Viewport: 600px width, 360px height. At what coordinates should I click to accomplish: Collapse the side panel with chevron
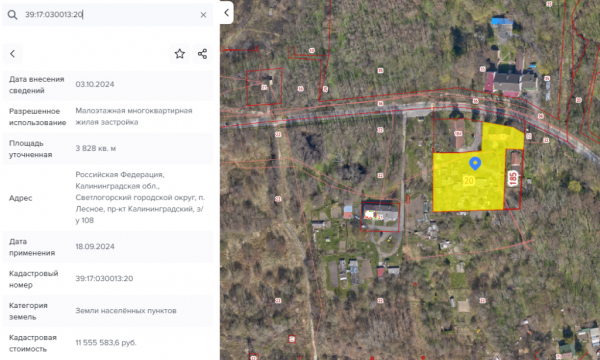point(227,13)
